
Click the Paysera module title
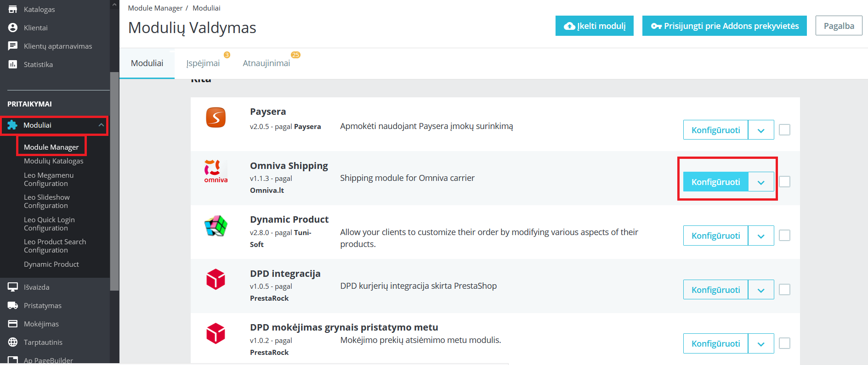[x=268, y=112]
